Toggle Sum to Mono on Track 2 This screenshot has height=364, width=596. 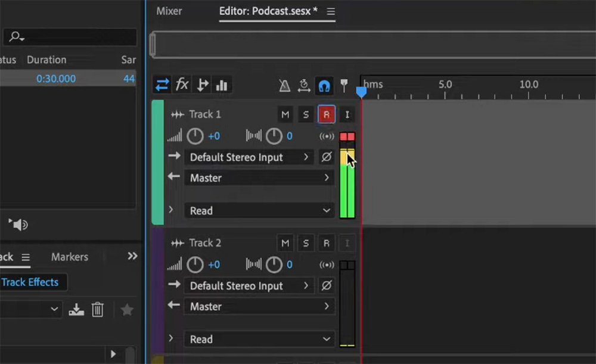click(x=327, y=265)
